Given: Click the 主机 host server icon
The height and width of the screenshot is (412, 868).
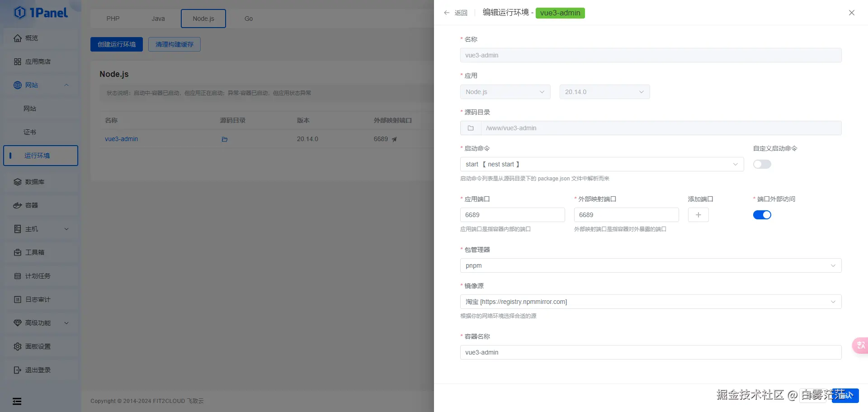Looking at the screenshot, I should [18, 229].
